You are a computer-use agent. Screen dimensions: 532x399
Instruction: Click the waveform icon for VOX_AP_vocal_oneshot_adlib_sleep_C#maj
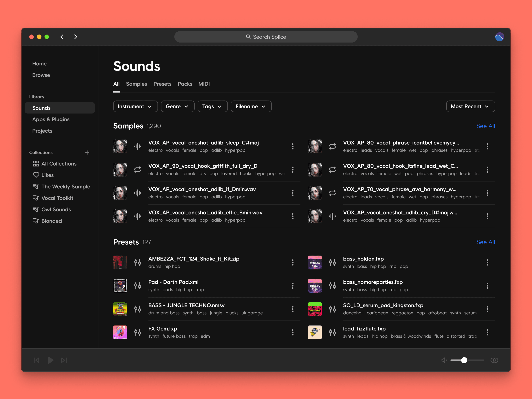click(138, 146)
